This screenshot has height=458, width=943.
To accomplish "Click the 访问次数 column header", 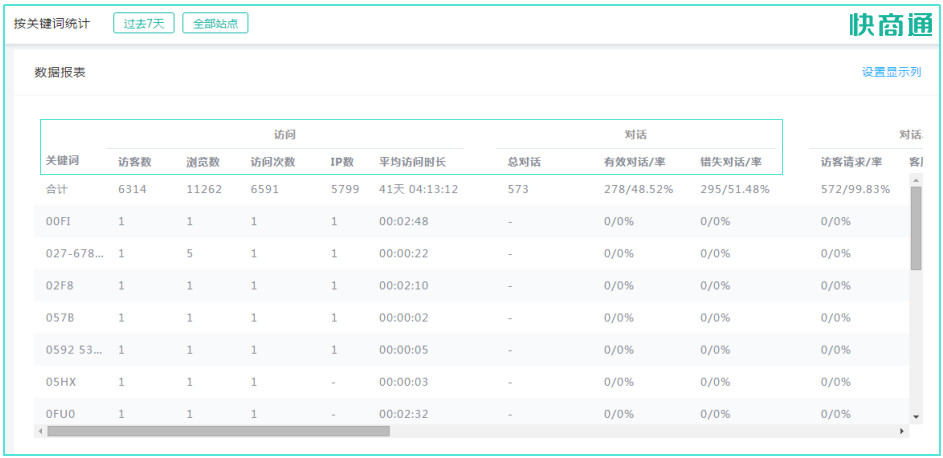I will (x=273, y=161).
